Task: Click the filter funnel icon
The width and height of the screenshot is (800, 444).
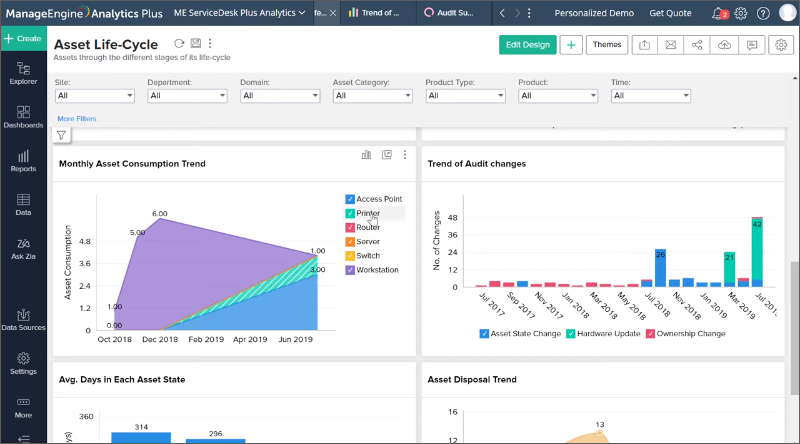Action: pyautogui.click(x=62, y=135)
